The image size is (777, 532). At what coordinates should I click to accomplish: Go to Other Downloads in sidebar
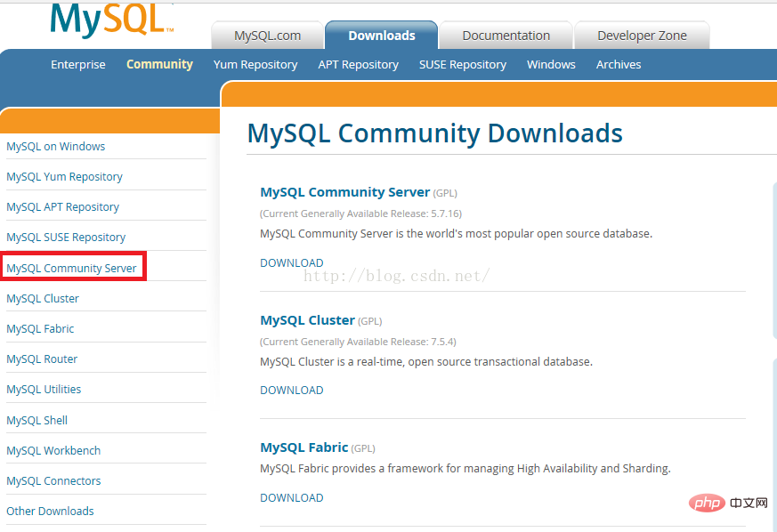tap(50, 512)
